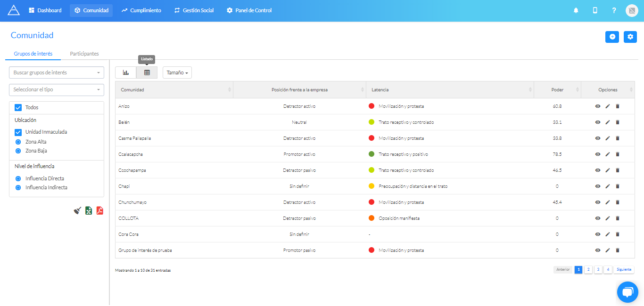644x306 pixels.
Task: Toggle the Unidad Inmaculada checkbox
Action: (x=18, y=132)
